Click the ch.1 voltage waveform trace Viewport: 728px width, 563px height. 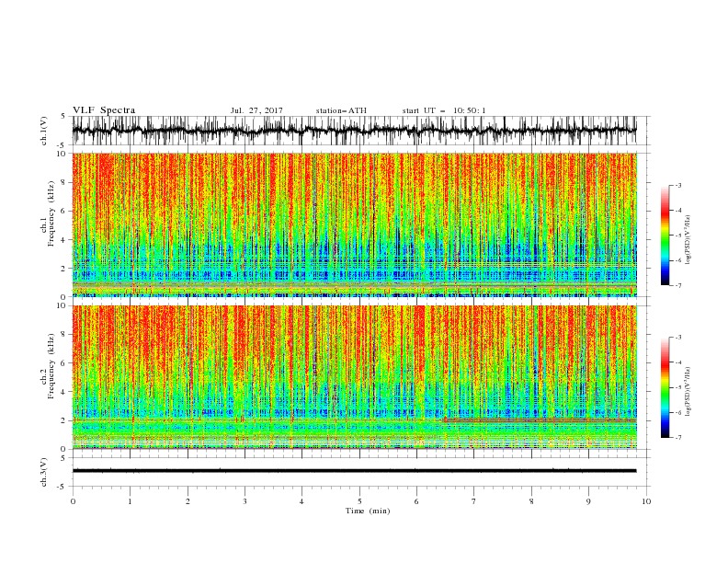pyautogui.click(x=354, y=131)
